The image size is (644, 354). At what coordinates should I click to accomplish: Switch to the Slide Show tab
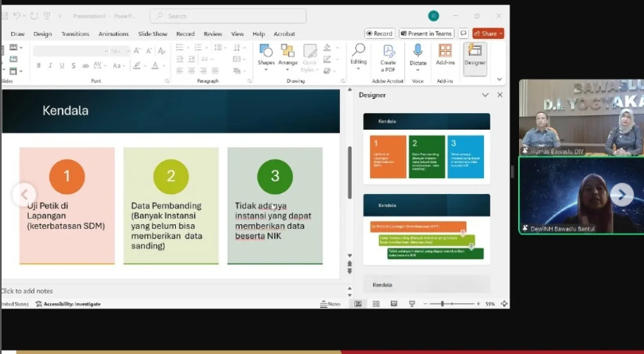click(x=152, y=34)
